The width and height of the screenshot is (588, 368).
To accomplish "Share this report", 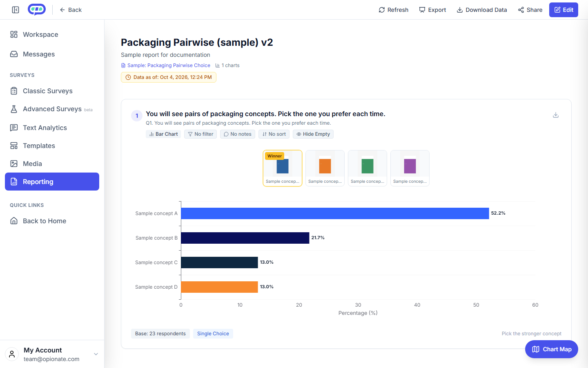I will 530,10.
